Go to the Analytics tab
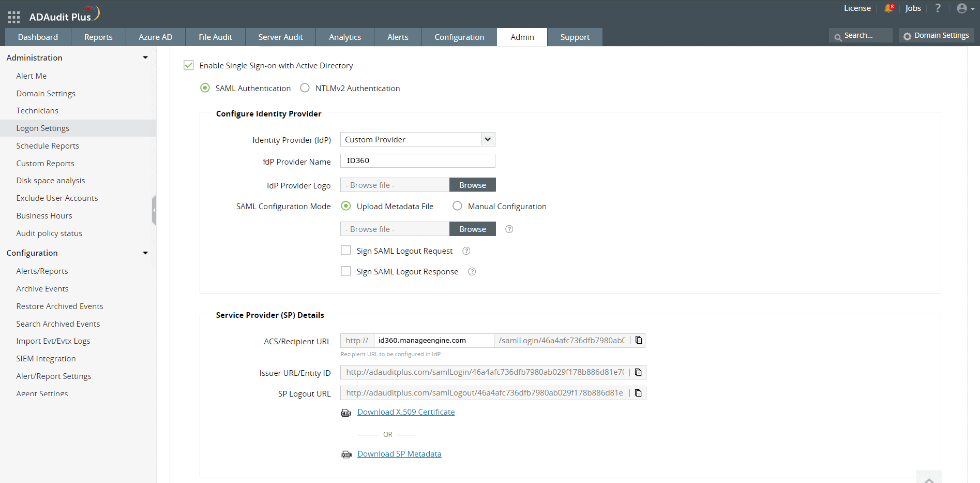 (x=345, y=37)
